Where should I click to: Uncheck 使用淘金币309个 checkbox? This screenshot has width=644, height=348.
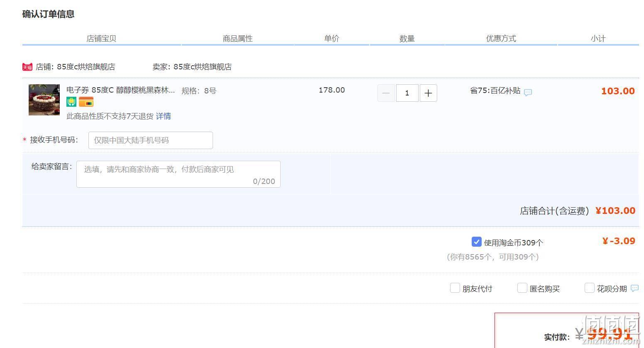pyautogui.click(x=476, y=242)
